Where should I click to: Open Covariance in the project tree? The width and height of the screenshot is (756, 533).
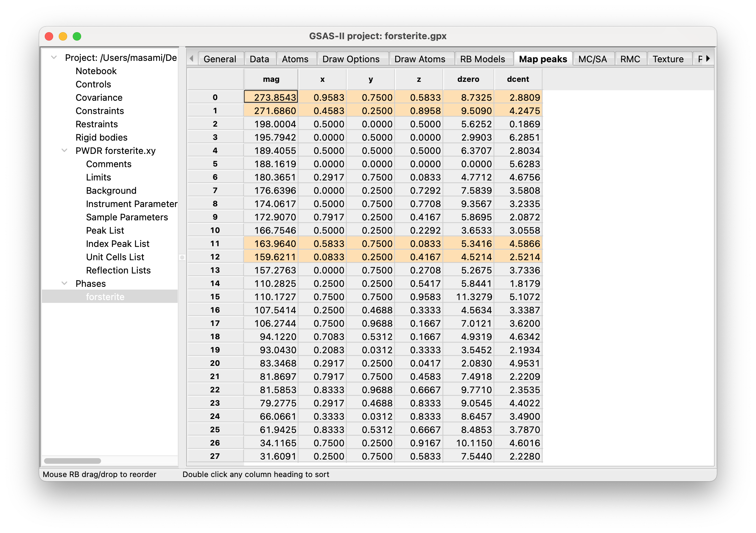[99, 98]
